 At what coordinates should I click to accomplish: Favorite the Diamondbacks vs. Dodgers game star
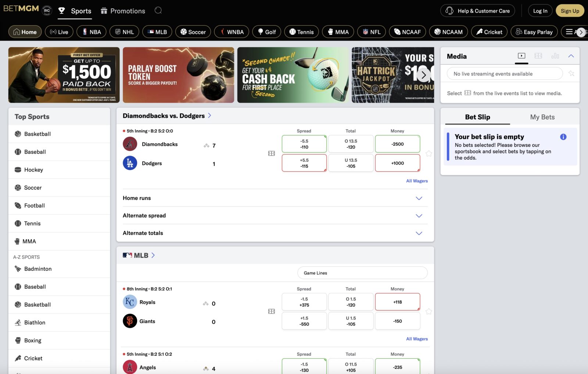pos(429,153)
